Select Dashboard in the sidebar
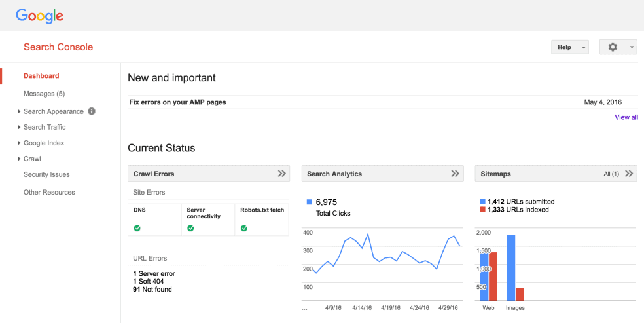 click(41, 75)
